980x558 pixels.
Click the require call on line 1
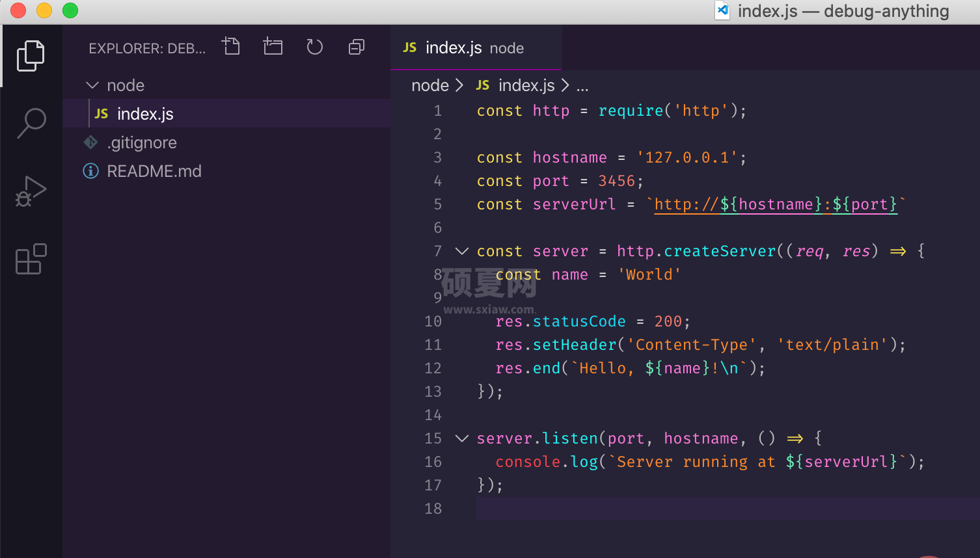point(631,111)
